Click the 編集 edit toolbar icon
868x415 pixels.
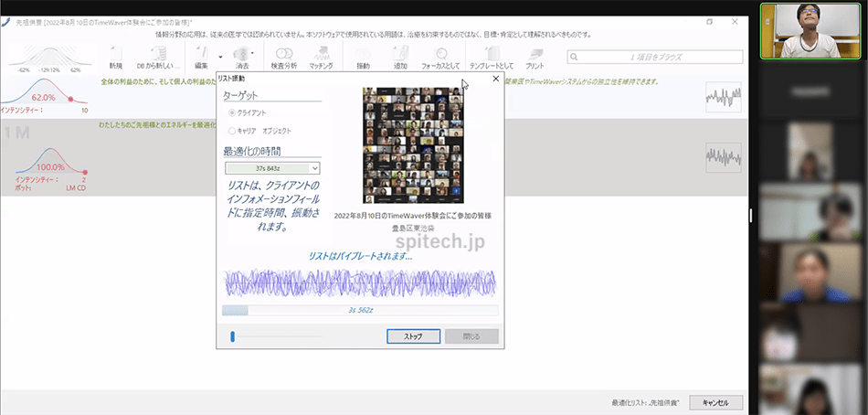click(202, 58)
